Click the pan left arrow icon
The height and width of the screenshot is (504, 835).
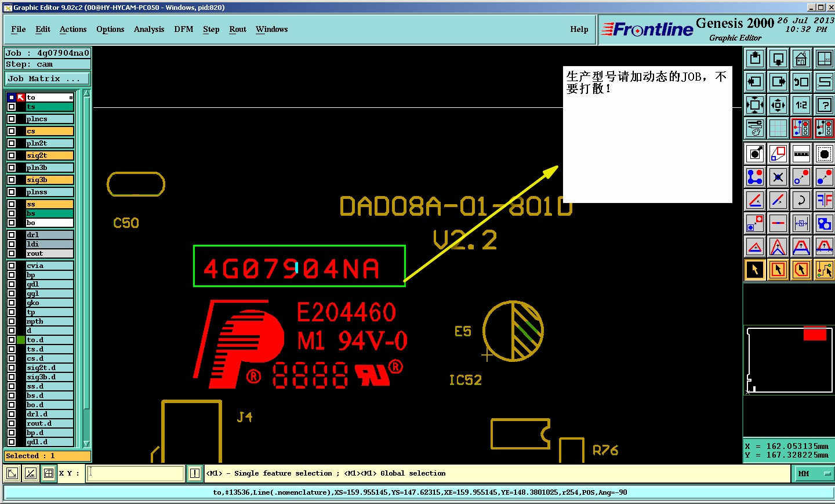(x=755, y=82)
